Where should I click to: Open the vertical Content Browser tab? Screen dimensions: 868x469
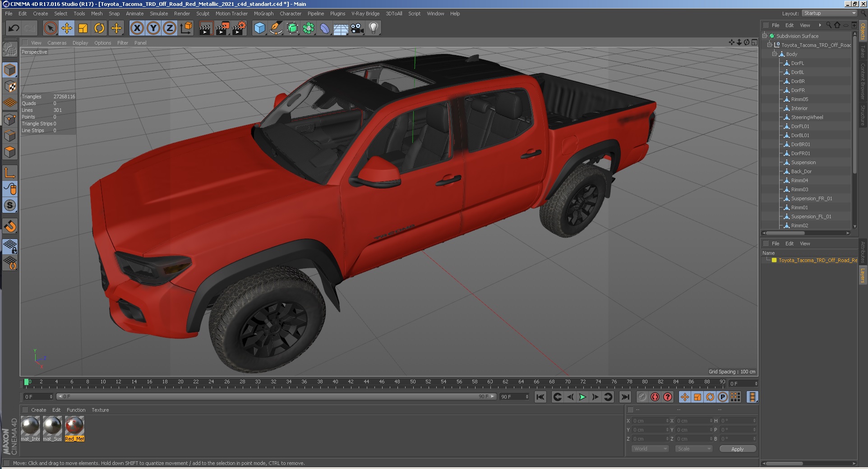[863, 81]
